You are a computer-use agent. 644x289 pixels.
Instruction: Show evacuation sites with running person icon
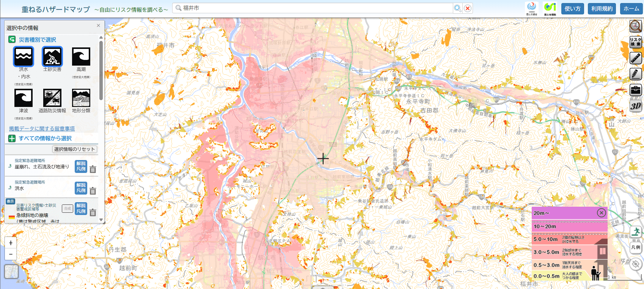636,231
